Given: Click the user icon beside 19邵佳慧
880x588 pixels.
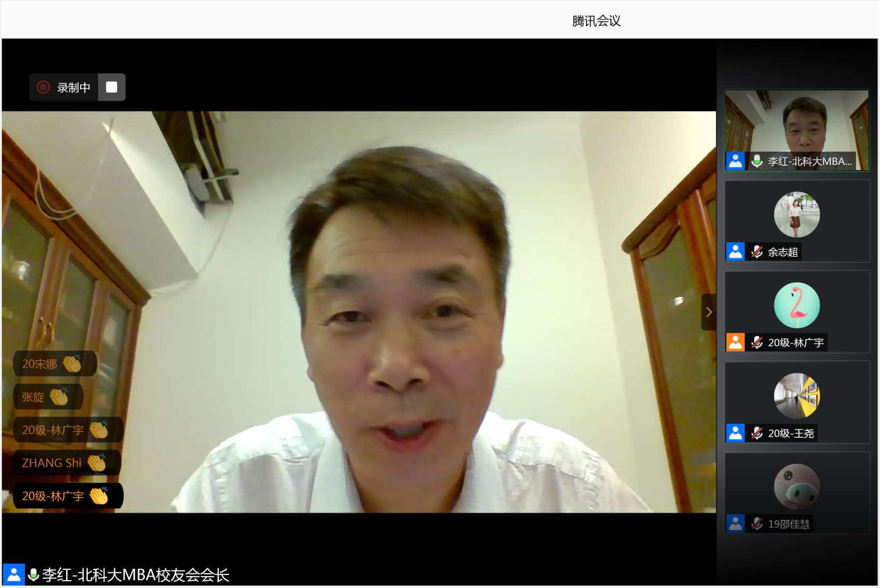Looking at the screenshot, I should click(735, 524).
